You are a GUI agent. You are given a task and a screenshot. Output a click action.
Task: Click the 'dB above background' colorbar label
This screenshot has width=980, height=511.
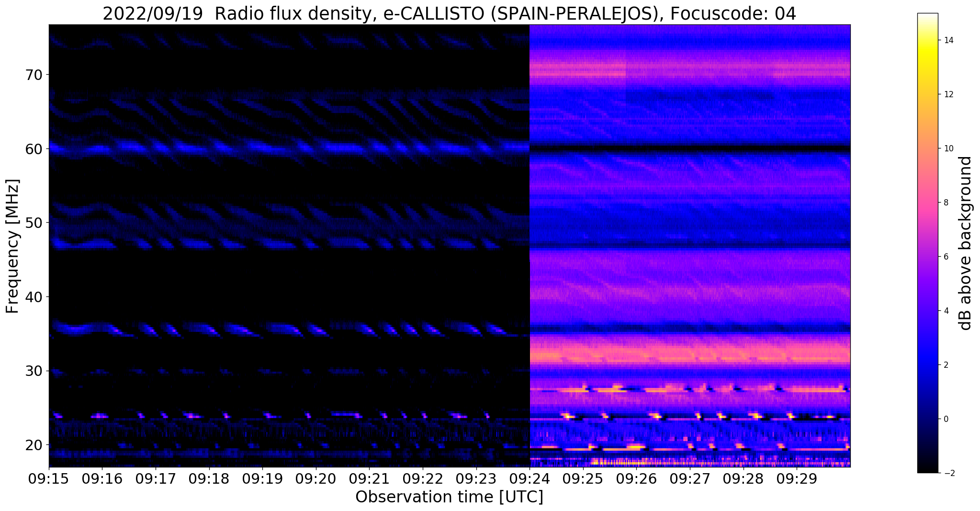(966, 243)
